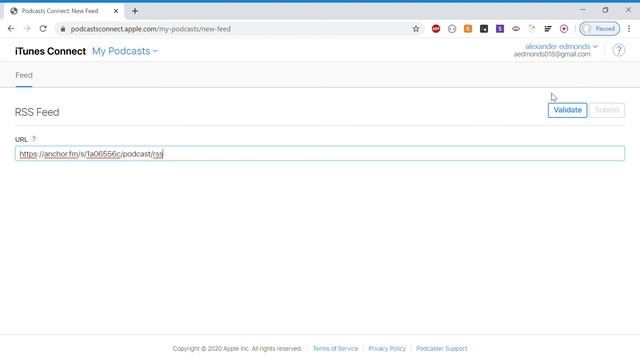This screenshot has width=640, height=360.
Task: Reload the page with the refresh icon
Action: point(43,29)
